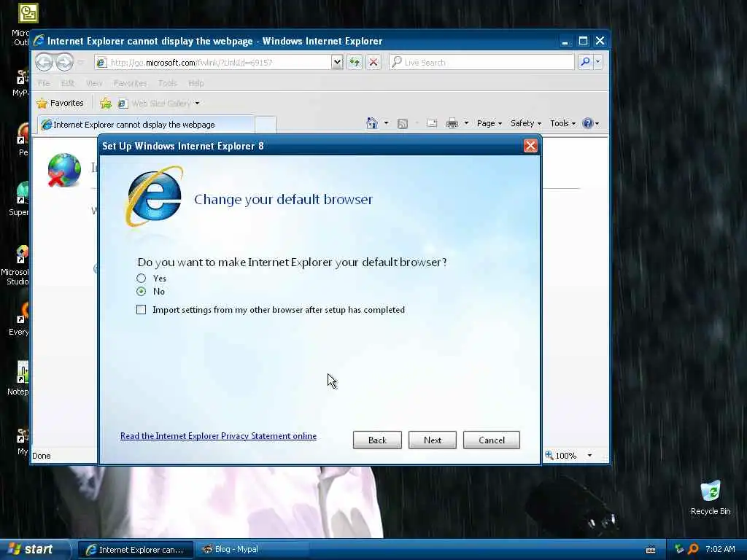Open the Recycle Bin desktop icon
The image size is (747, 560).
(x=710, y=497)
